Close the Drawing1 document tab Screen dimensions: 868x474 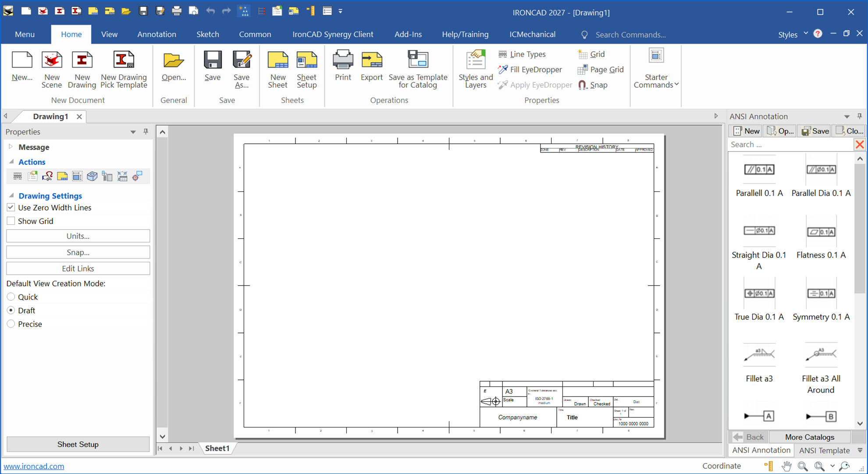tap(79, 117)
